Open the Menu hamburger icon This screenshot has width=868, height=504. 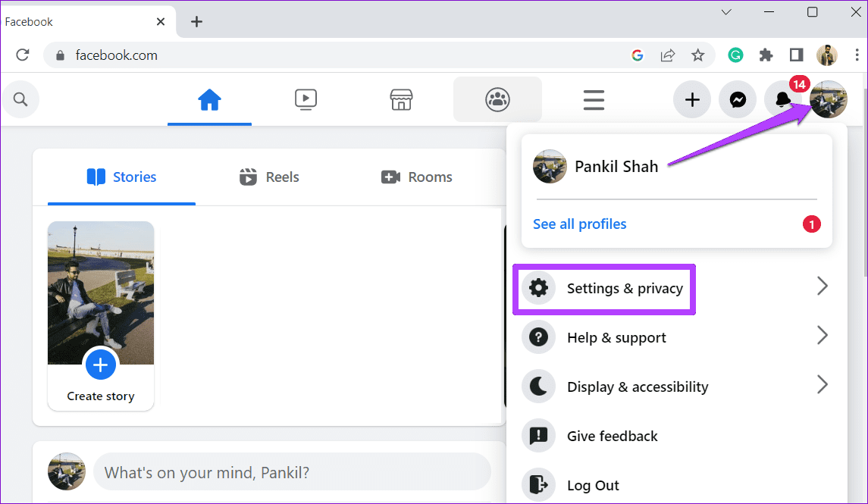(x=593, y=99)
